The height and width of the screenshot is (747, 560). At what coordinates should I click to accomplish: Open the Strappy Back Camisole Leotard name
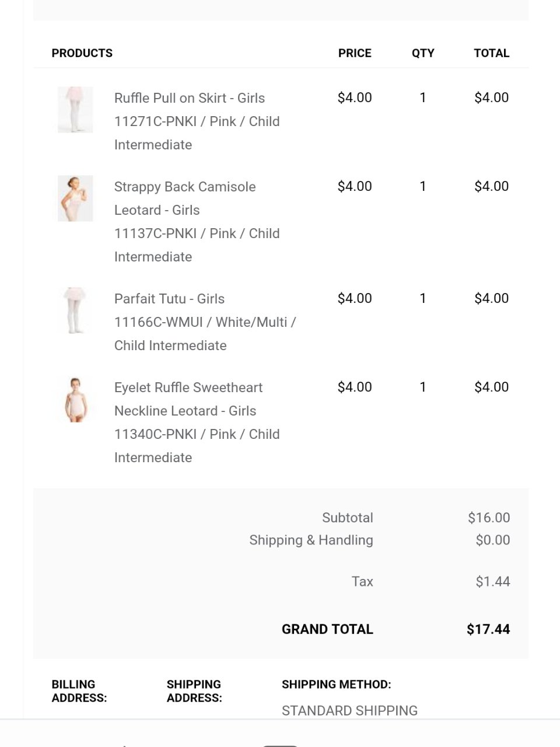[x=185, y=198]
